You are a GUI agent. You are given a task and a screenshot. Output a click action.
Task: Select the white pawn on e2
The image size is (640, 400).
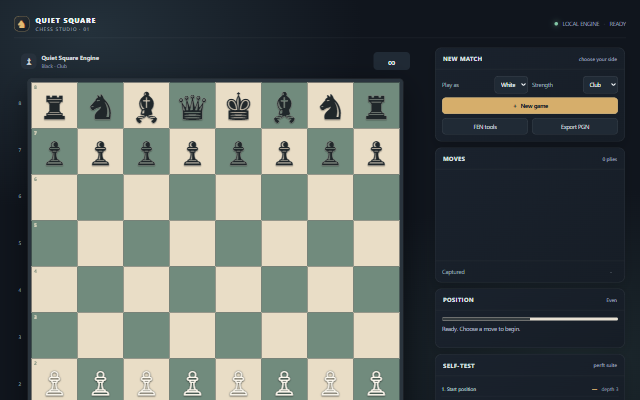238,383
